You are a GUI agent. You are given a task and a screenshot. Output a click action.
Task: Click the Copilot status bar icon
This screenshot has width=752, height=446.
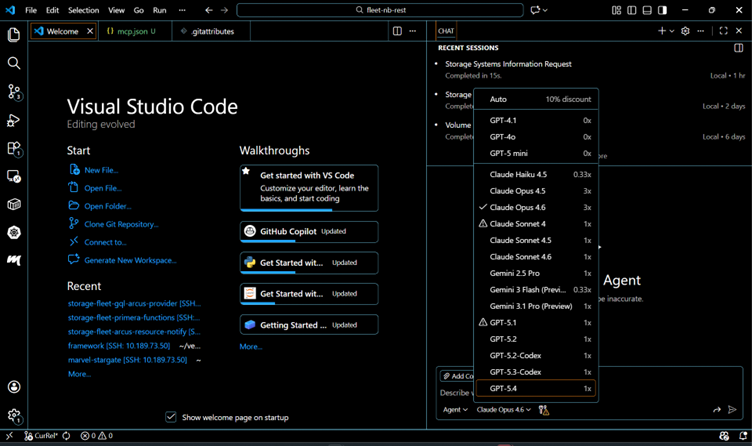coord(724,436)
